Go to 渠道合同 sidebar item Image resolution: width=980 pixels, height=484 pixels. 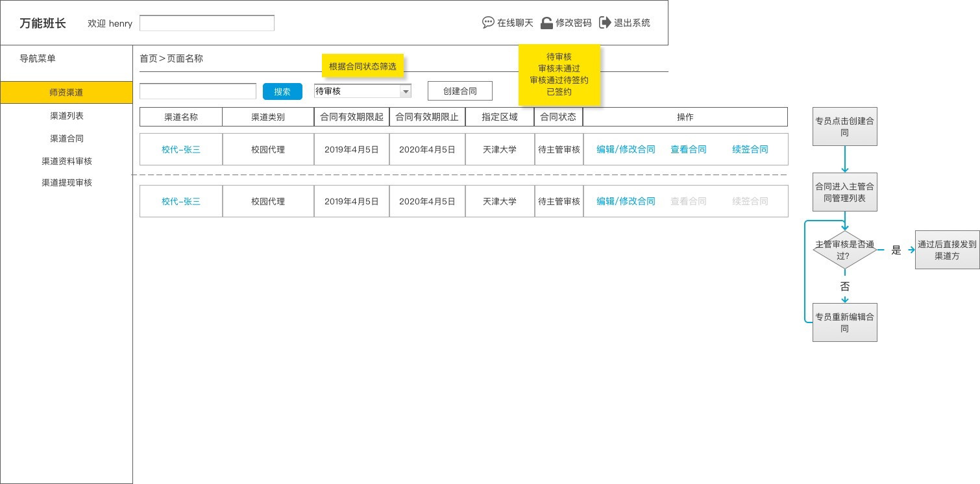(x=66, y=138)
